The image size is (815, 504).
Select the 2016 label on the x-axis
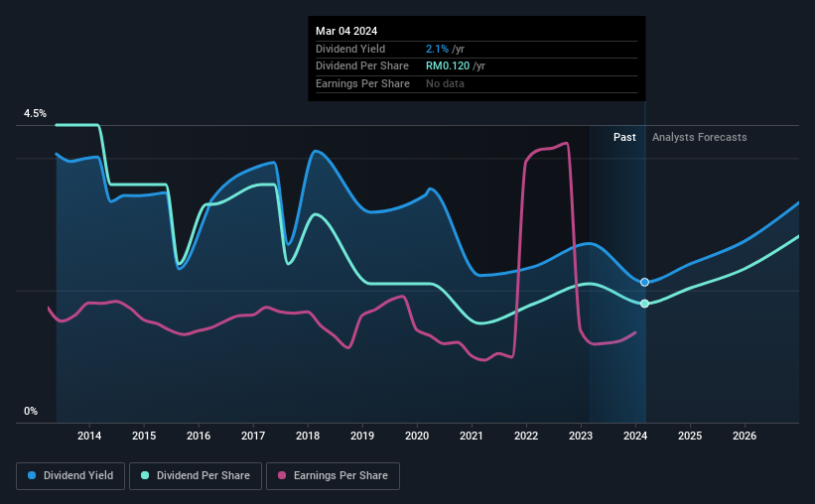coord(199,436)
